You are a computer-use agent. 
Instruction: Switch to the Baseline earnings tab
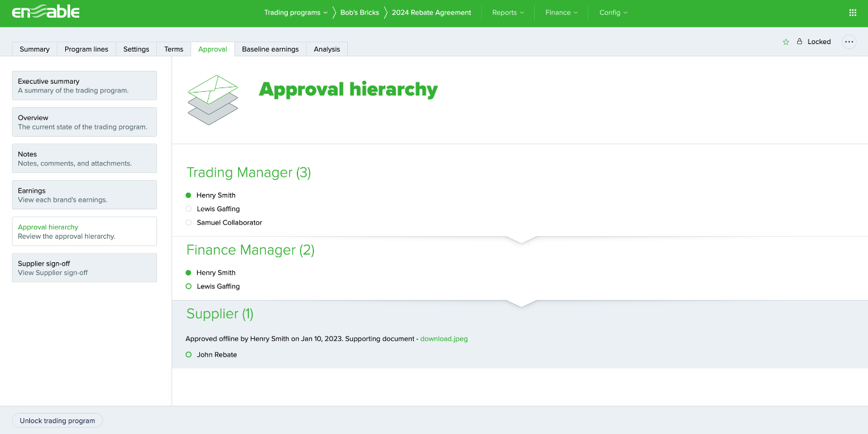click(270, 49)
